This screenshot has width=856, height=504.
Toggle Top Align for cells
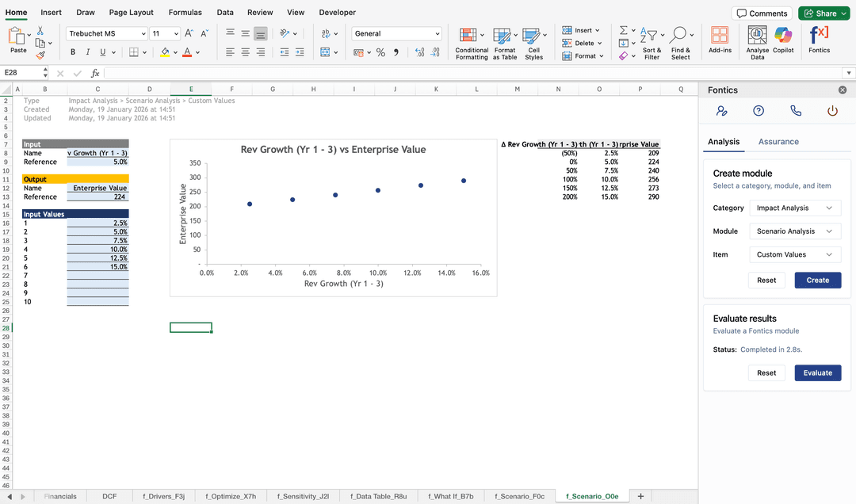pos(231,33)
